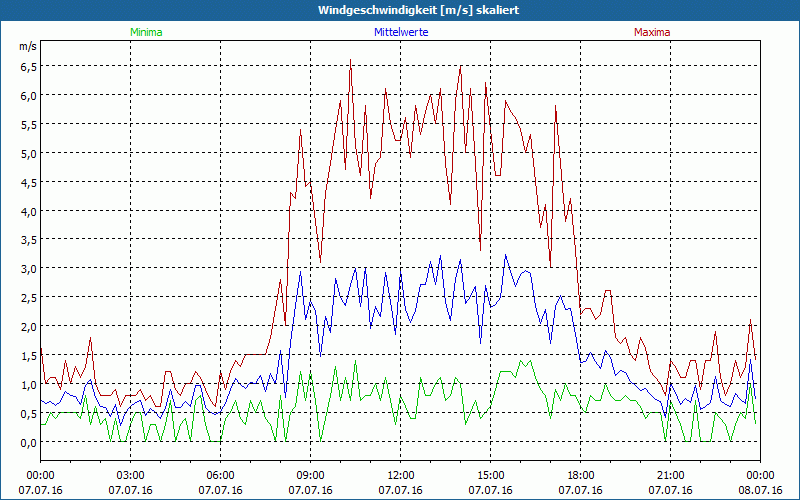Click the 1,0 y-axis value
Image resolution: width=800 pixels, height=500 pixels.
29,385
